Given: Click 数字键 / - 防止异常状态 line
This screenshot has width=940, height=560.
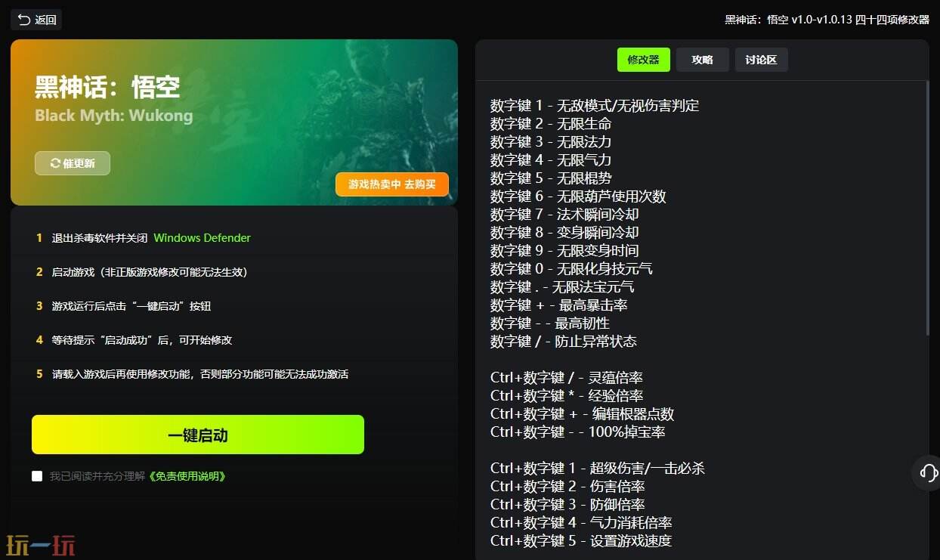Looking at the screenshot, I should tap(564, 342).
